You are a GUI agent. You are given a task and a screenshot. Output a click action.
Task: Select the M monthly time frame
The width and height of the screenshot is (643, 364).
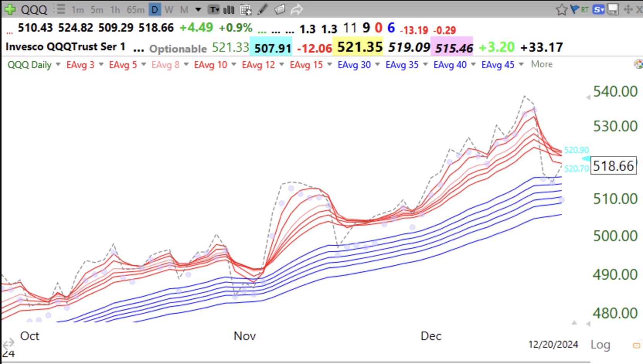(184, 10)
